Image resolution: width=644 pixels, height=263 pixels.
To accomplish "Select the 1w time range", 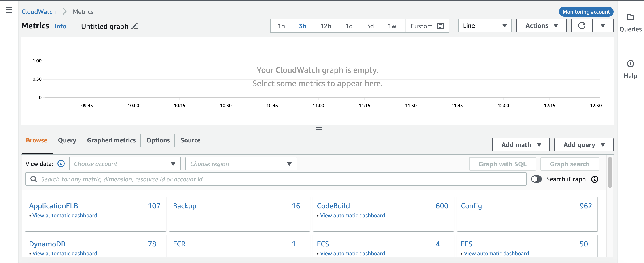I will [x=392, y=26].
